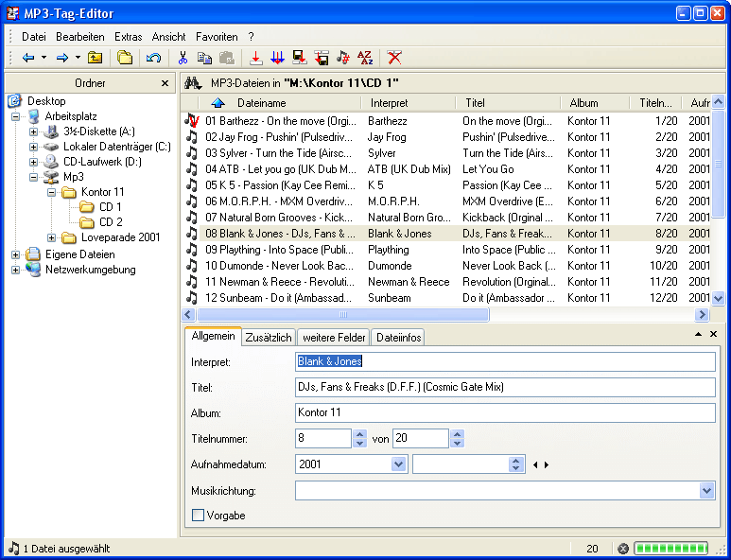This screenshot has width=731, height=560.
Task: Click the binoculars search icon
Action: click(x=193, y=83)
